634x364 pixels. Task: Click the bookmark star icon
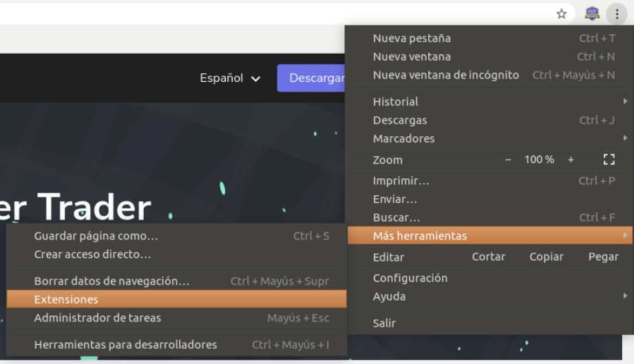(x=561, y=14)
